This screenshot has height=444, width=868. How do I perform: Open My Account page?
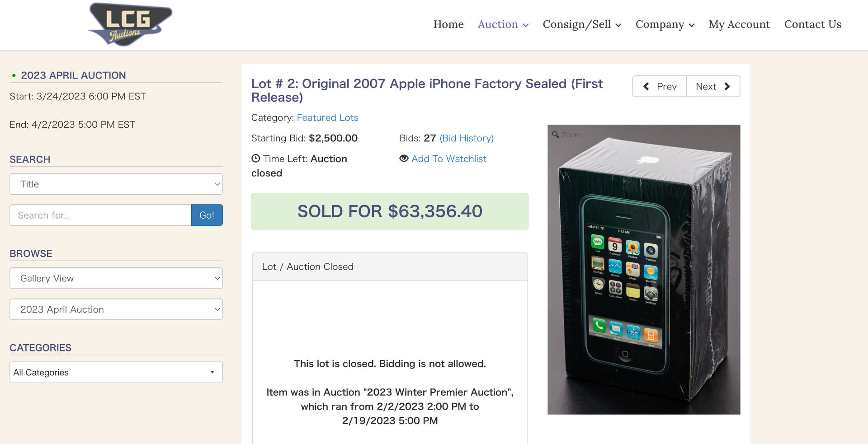click(739, 24)
